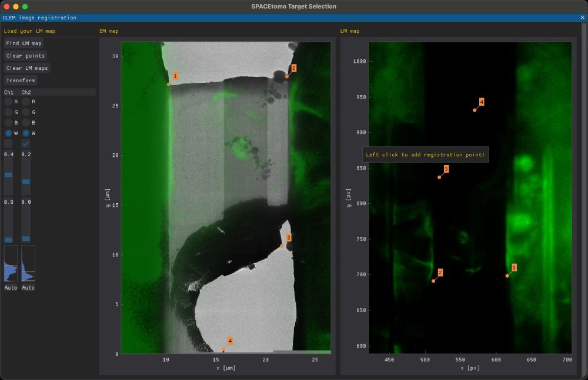The height and width of the screenshot is (380, 588).
Task: Select registration point 1 on the EM map
Action: point(168,85)
